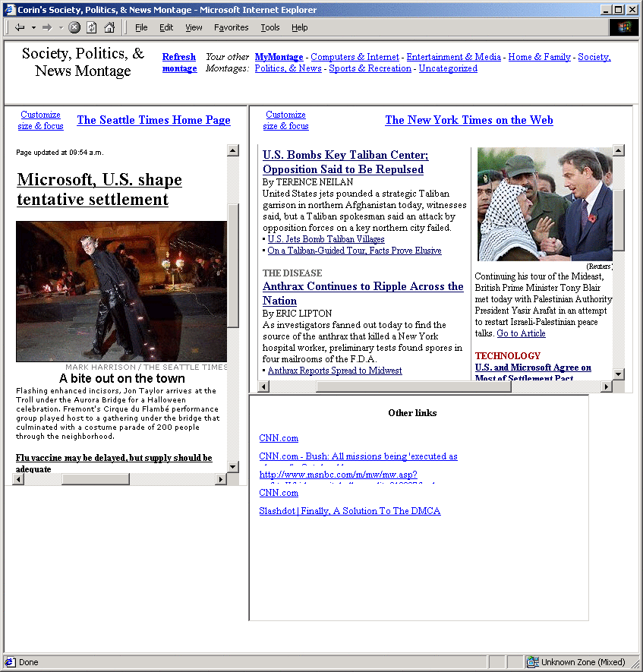This screenshot has height=672, width=643.
Task: Click New York Times pane scroll-down arrow
Action: (618, 374)
